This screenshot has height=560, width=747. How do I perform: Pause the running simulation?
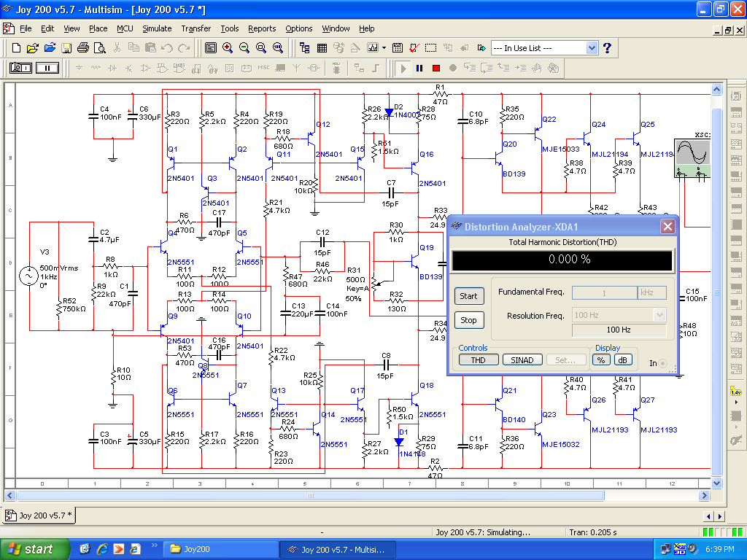[419, 69]
